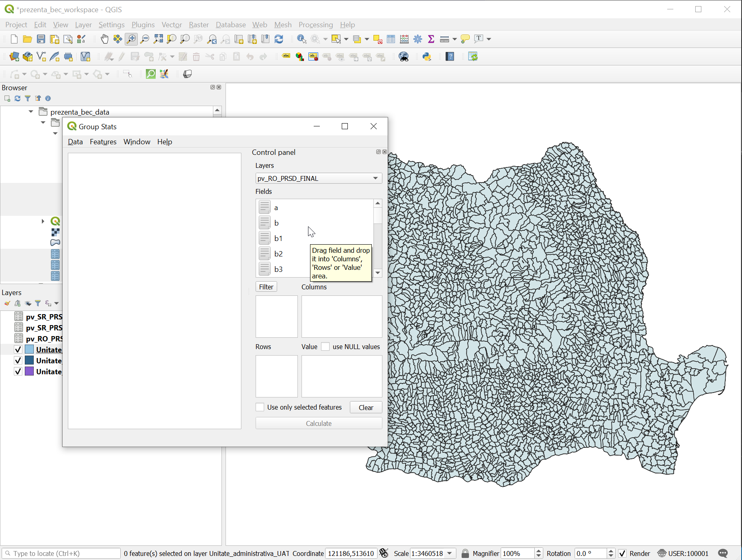Click the Zoom Full extent icon

(158, 39)
